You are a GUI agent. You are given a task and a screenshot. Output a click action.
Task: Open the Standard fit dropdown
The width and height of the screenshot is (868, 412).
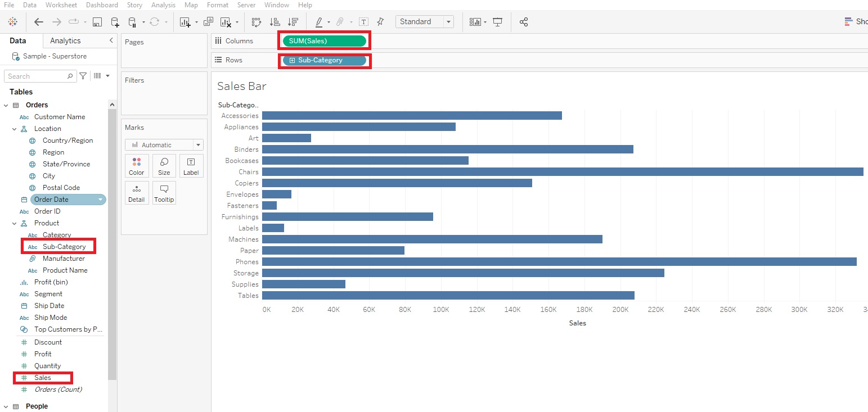tap(447, 21)
